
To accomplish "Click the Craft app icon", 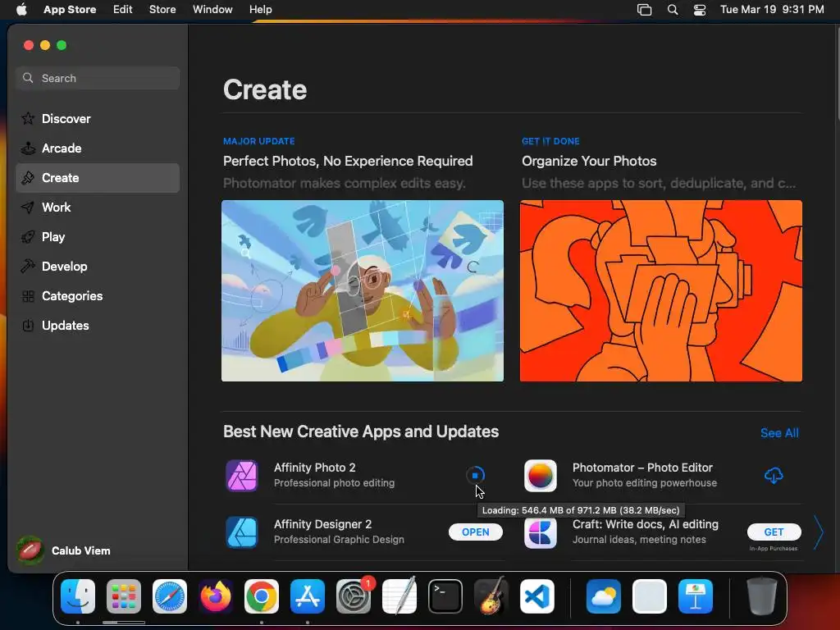I will 540,532.
